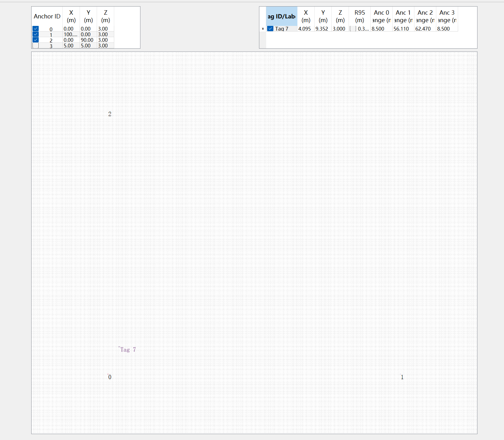Image resolution: width=504 pixels, height=440 pixels.
Task: Select Anchor 1 Y cell '0.00'
Action: (88, 34)
